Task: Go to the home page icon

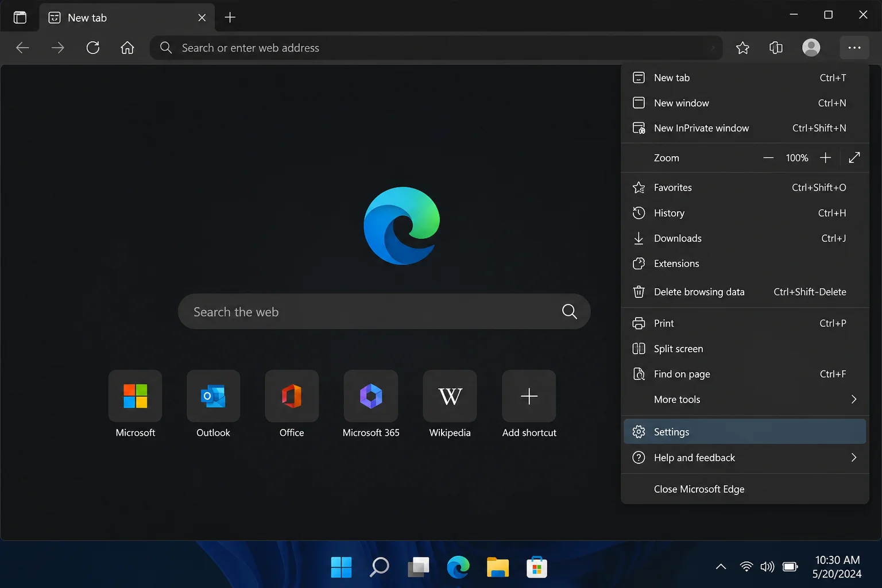Action: pos(127,48)
